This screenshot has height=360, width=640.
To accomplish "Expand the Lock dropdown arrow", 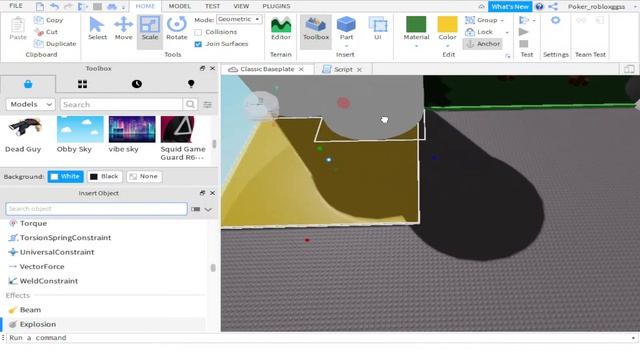I will click(x=507, y=32).
